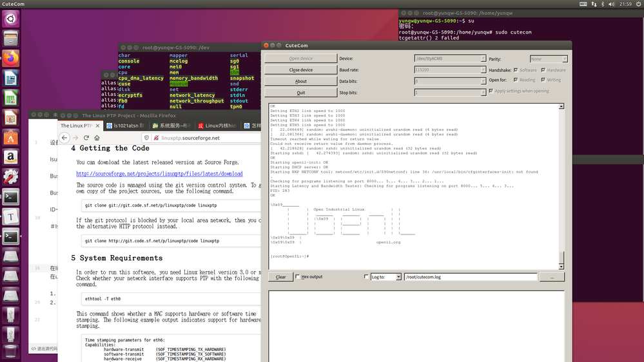Launch Firefox from the dock
Image resolution: width=644 pixels, height=362 pixels.
tap(11, 58)
